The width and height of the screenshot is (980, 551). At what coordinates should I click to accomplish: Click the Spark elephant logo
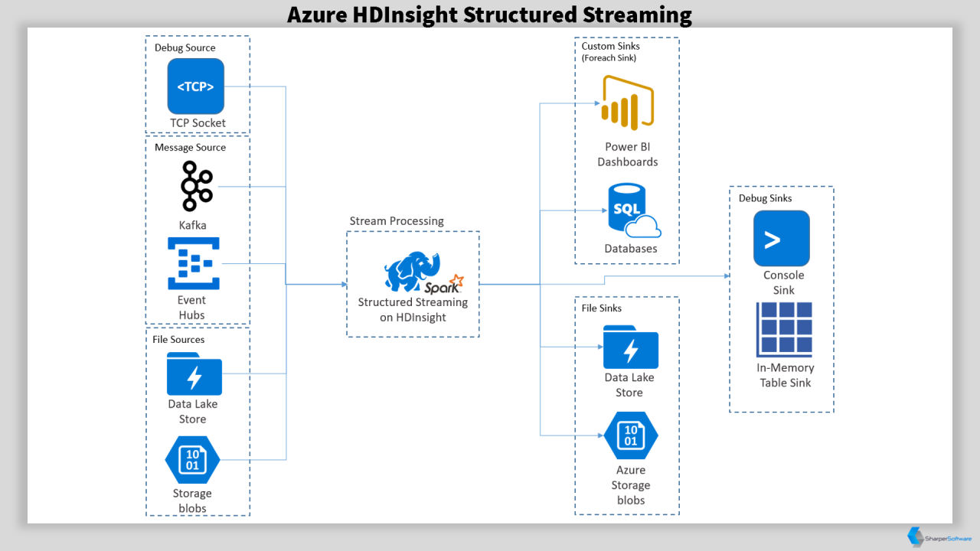click(424, 274)
